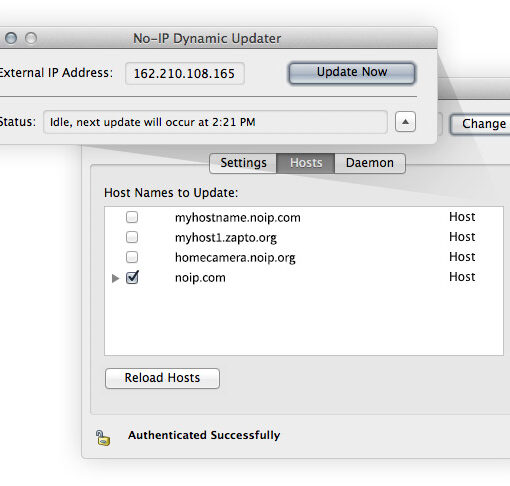Click the Update Now button
Viewport: 510px width, 486px height.
[352, 73]
